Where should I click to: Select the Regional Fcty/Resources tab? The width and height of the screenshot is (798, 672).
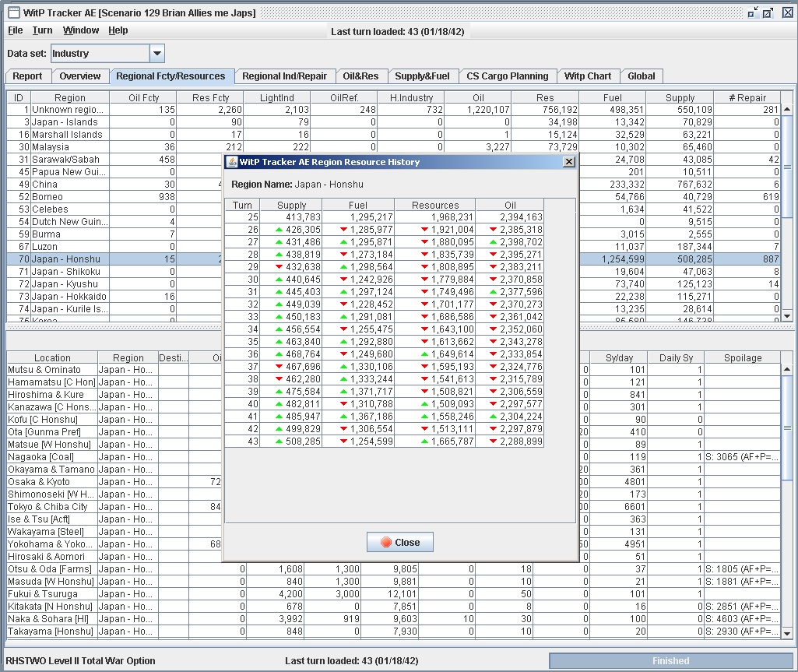(x=170, y=76)
